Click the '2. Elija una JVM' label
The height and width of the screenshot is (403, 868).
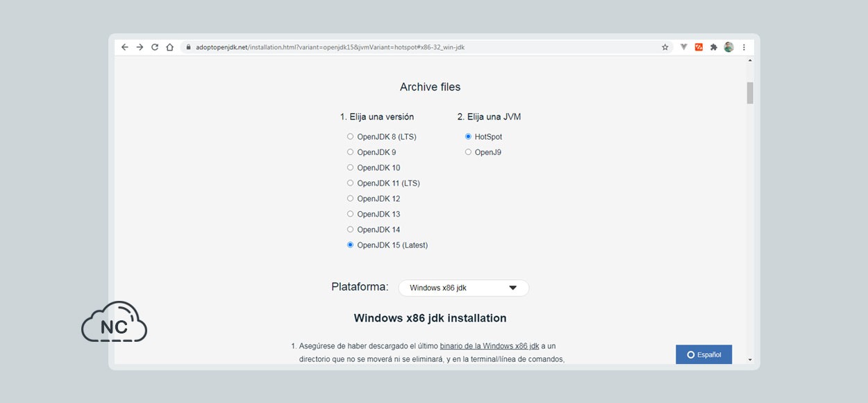tap(489, 117)
